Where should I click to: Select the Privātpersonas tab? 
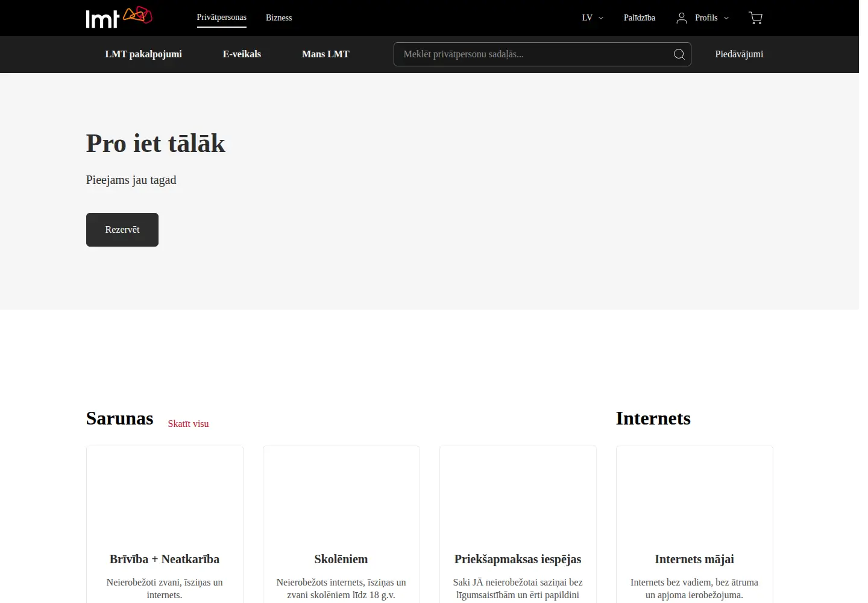(x=221, y=17)
